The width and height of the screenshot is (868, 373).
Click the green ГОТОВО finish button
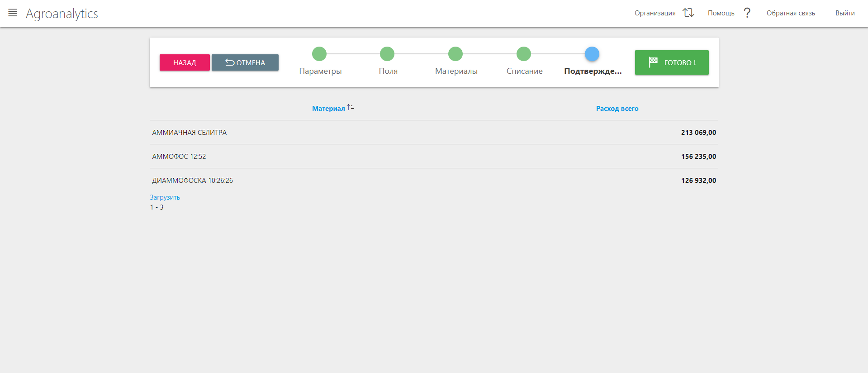click(672, 62)
